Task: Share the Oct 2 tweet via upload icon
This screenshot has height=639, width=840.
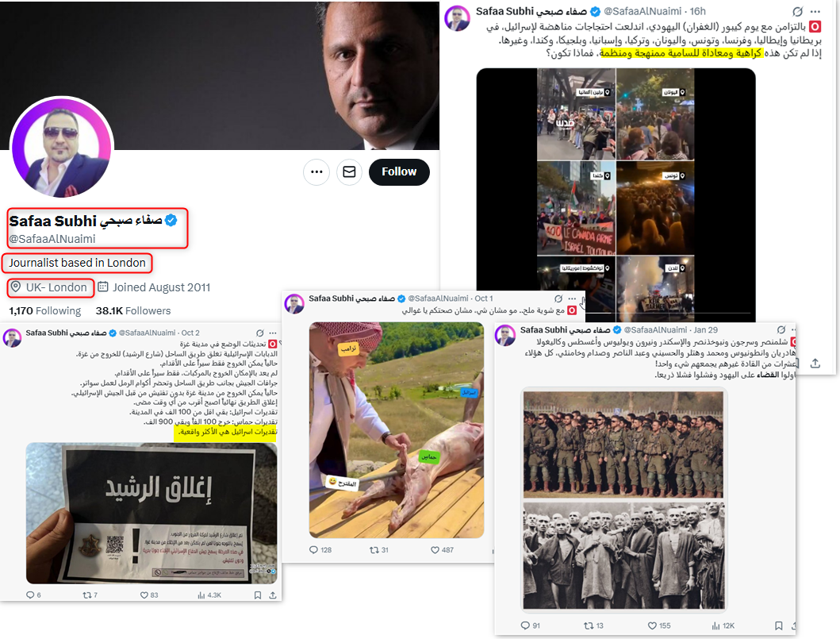Action: click(273, 595)
